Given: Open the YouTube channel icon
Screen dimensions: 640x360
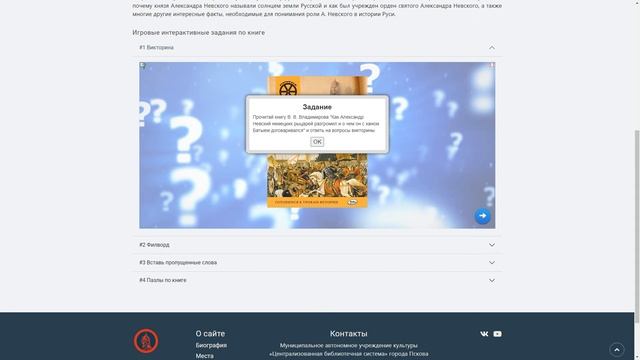Looking at the screenshot, I should [x=498, y=334].
